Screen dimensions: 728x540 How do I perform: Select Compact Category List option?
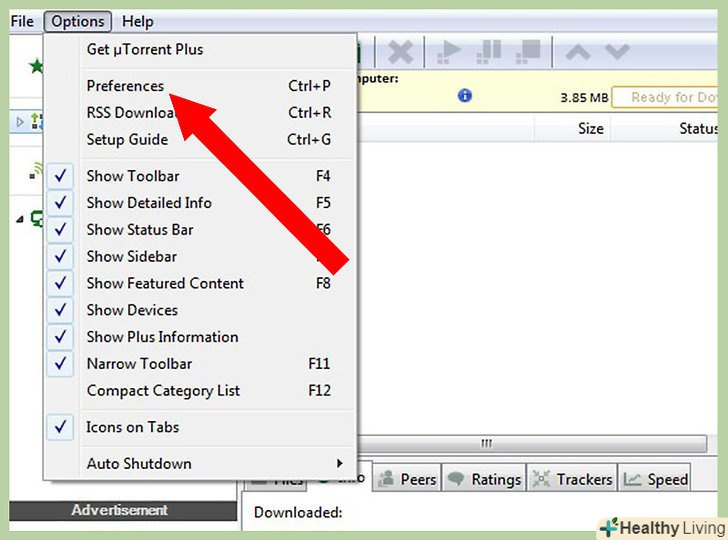tap(201, 390)
